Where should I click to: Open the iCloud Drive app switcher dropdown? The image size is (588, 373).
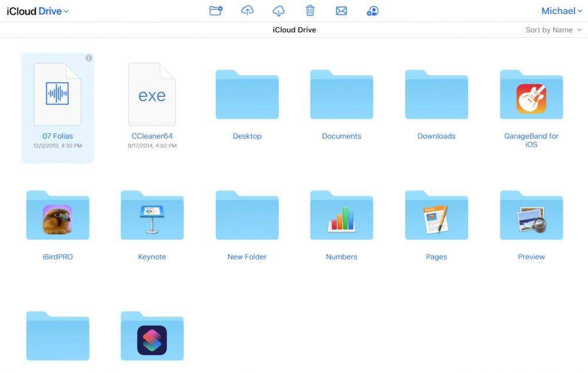click(38, 11)
